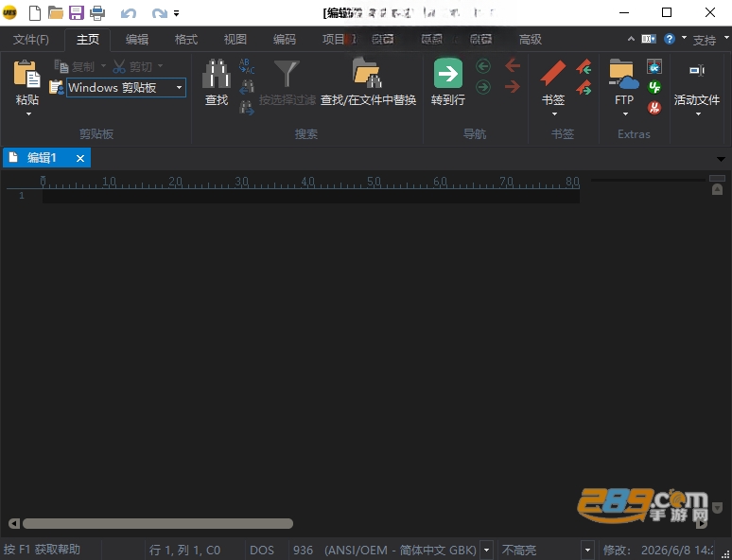The height and width of the screenshot is (560, 732).
Task: Switch to the 视图 ribbon tab
Action: point(235,40)
